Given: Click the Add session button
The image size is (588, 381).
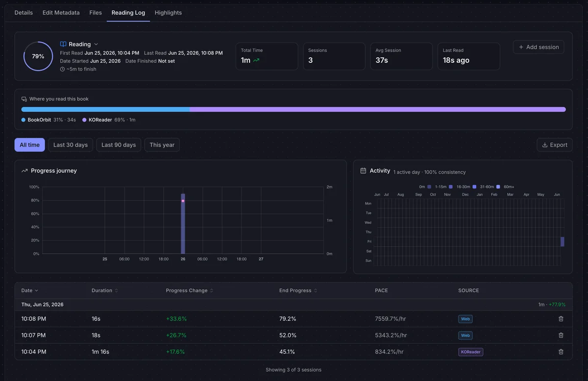Looking at the screenshot, I should coord(539,47).
